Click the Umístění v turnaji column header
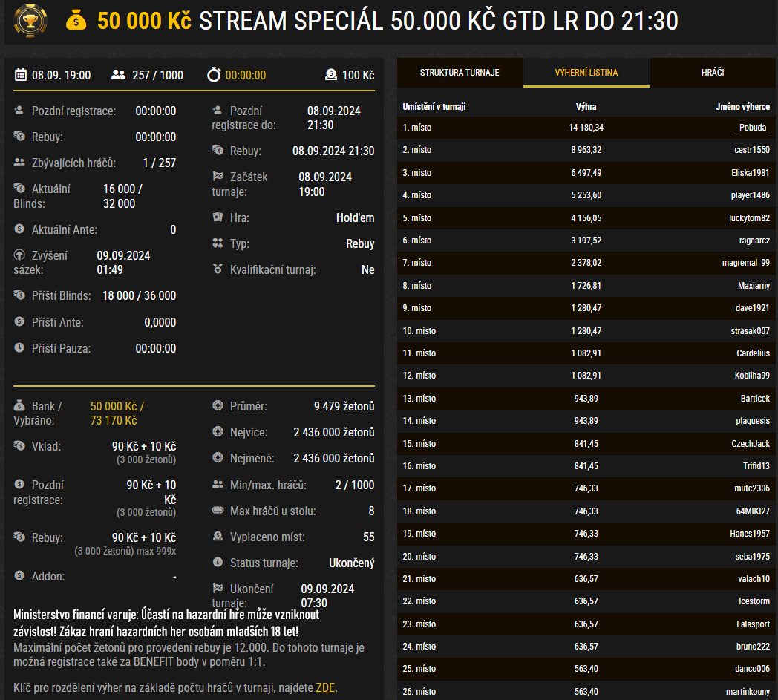The height and width of the screenshot is (700, 778). (434, 107)
